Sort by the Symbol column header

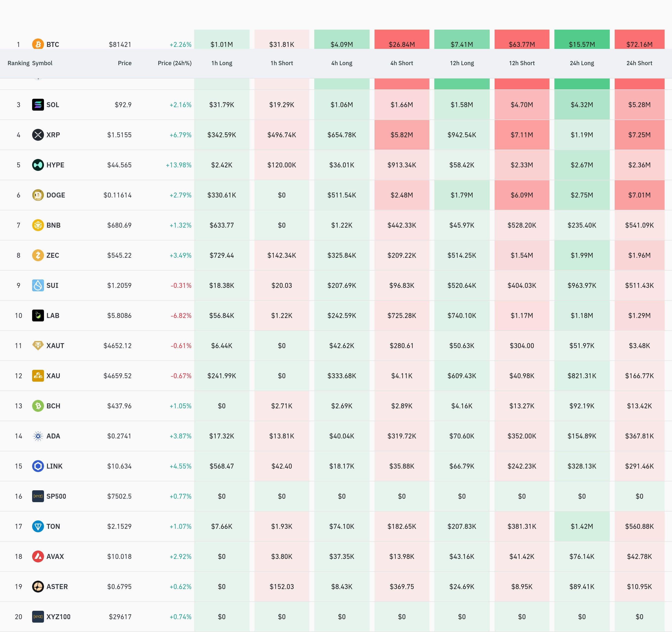pos(42,63)
